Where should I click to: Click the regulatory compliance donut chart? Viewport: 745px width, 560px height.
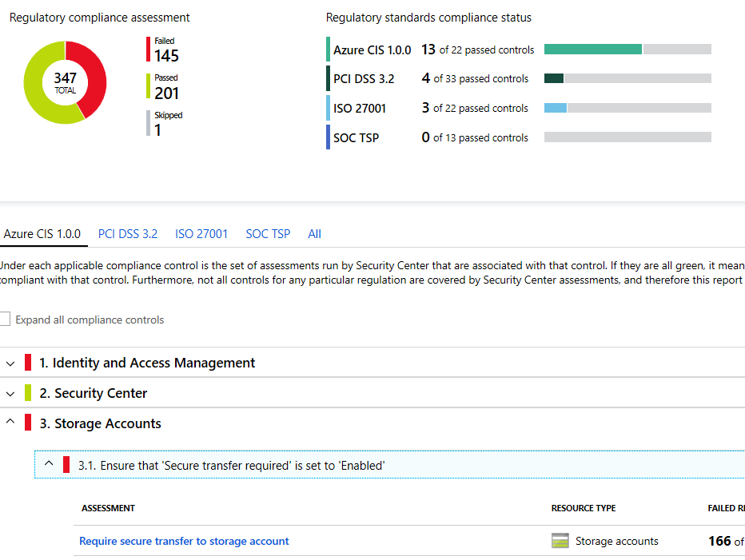65,82
